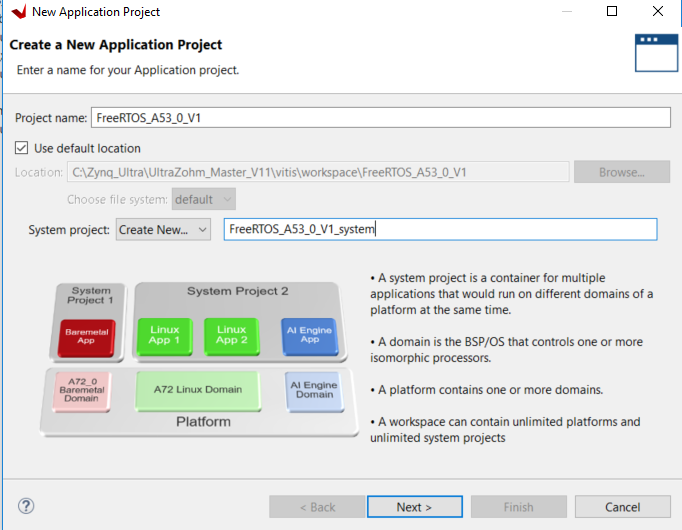Click the Help question mark icon
The image size is (682, 530).
[x=27, y=506]
